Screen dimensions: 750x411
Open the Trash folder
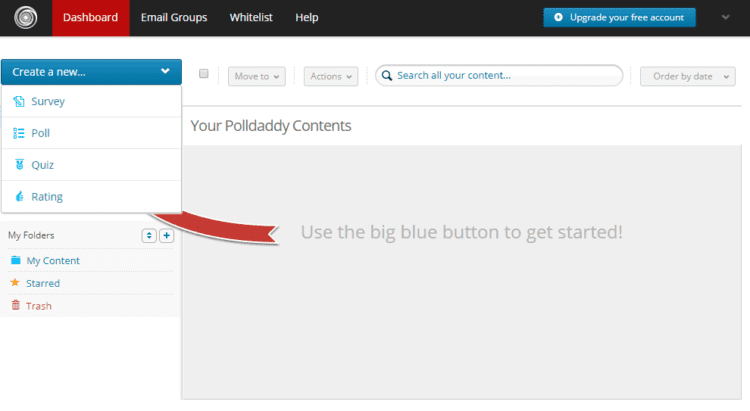(x=39, y=306)
